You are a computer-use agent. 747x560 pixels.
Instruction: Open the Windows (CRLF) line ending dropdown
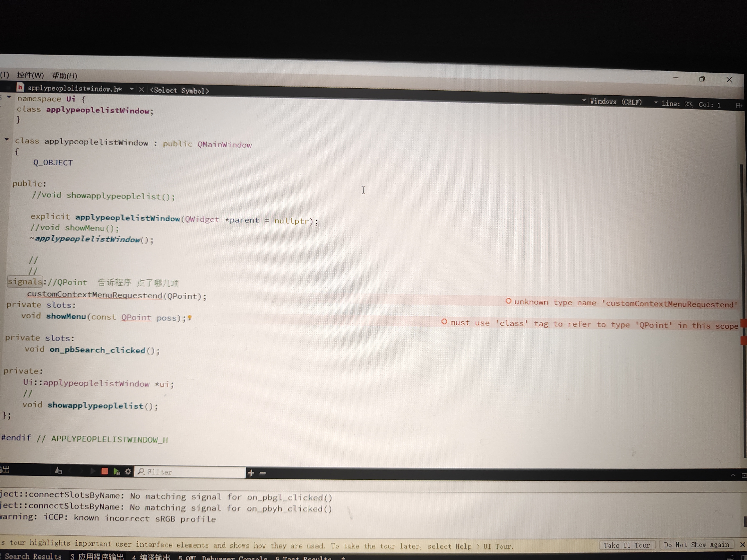click(615, 102)
